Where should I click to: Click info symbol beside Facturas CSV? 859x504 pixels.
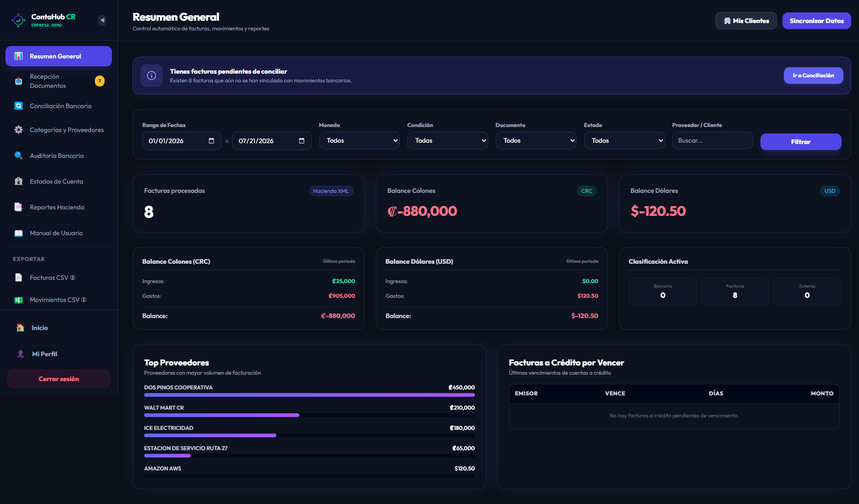click(73, 278)
